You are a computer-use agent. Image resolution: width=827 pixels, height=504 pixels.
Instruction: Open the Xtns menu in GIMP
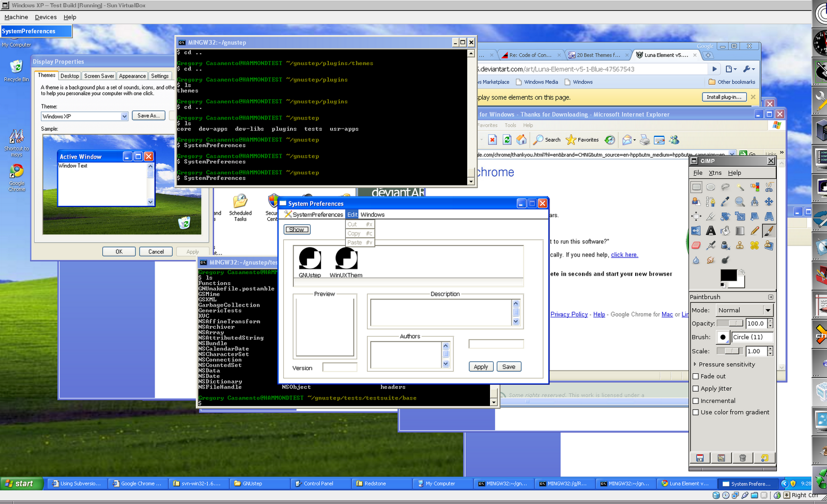click(715, 173)
